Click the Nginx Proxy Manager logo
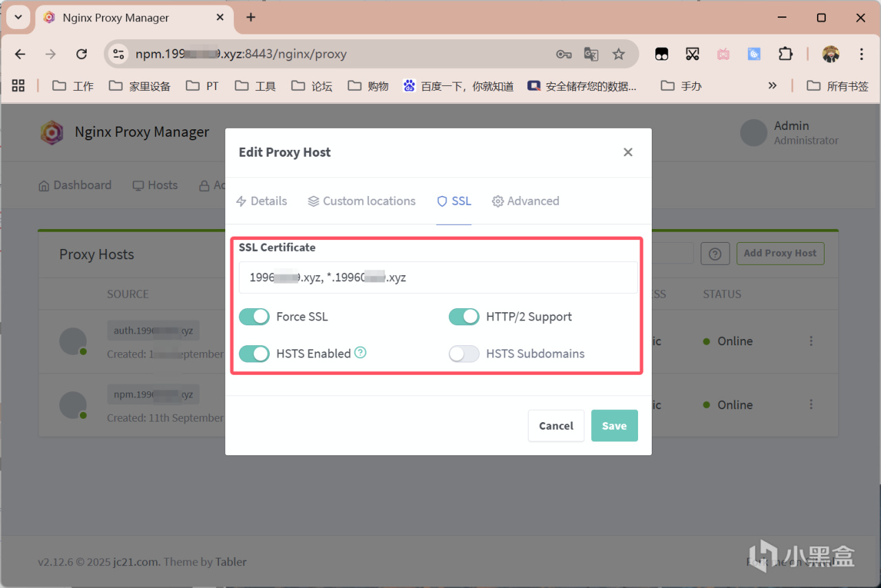The height and width of the screenshot is (588, 881). pyautogui.click(x=52, y=132)
